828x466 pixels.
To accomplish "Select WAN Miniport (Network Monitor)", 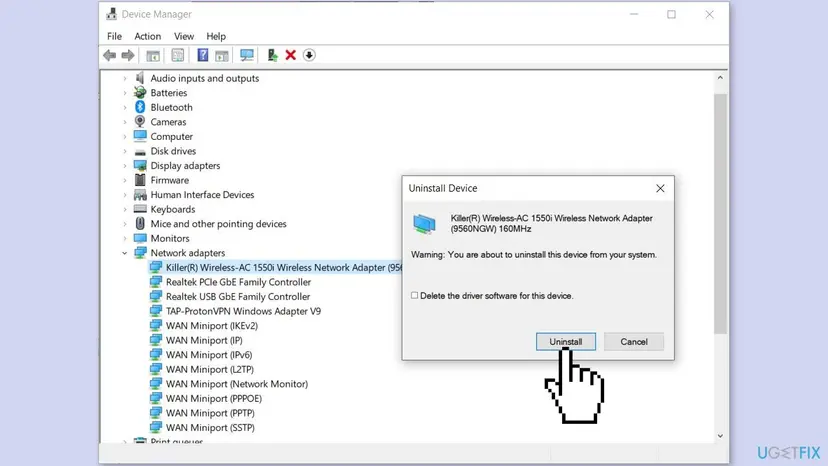I will 237,384.
